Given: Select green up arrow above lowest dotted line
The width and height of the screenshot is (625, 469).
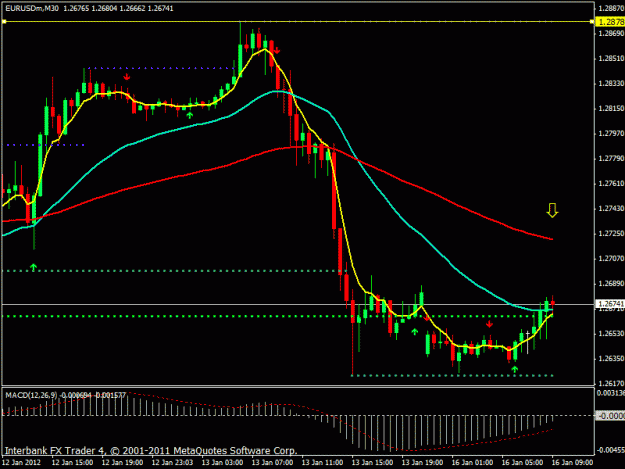Looking at the screenshot, I should 515,369.
